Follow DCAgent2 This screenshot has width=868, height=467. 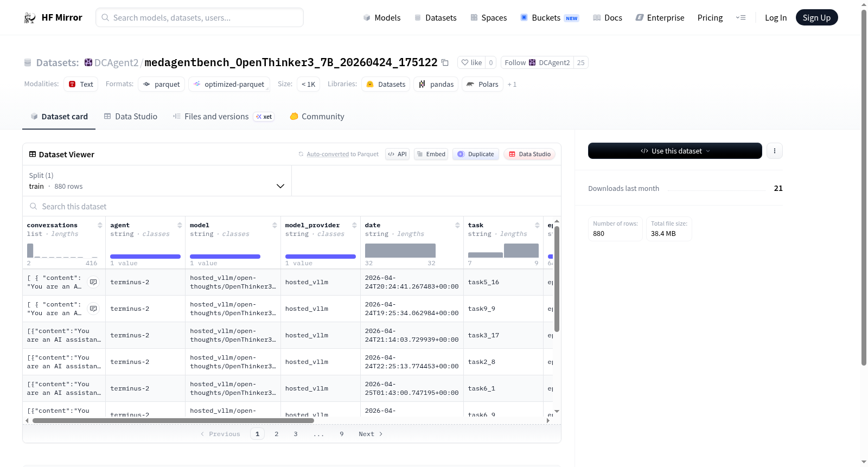coord(538,62)
